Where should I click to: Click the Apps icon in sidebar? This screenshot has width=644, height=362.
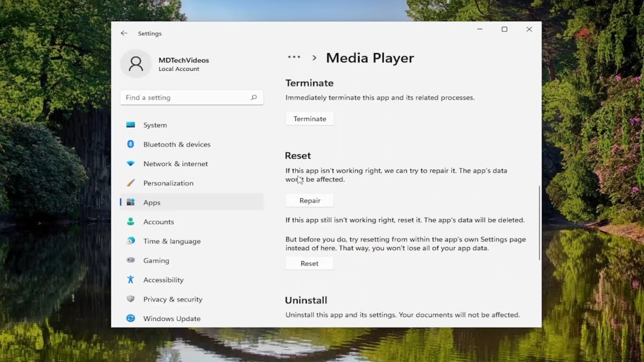click(x=131, y=202)
